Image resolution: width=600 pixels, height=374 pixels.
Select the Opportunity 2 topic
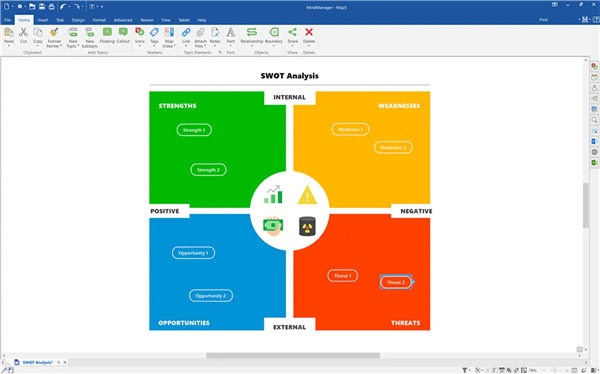tap(211, 296)
